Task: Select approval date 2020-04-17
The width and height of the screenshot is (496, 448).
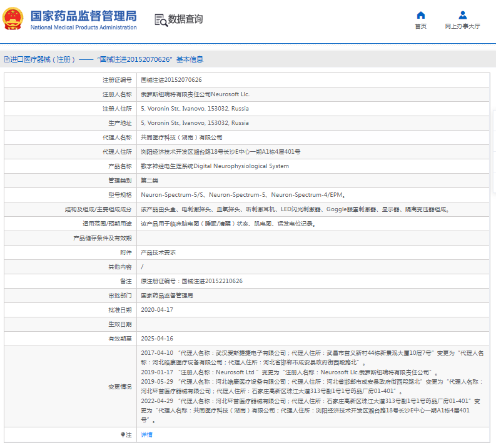Action: pos(157,310)
